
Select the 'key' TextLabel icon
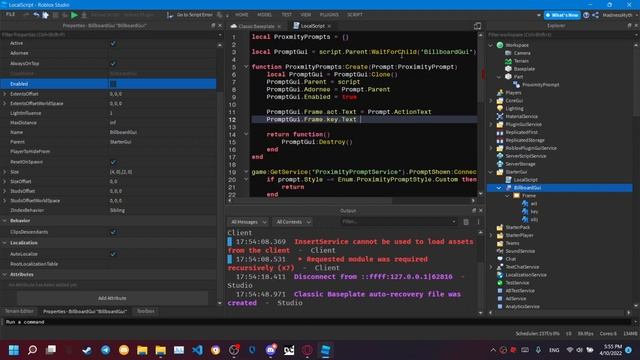click(x=525, y=211)
